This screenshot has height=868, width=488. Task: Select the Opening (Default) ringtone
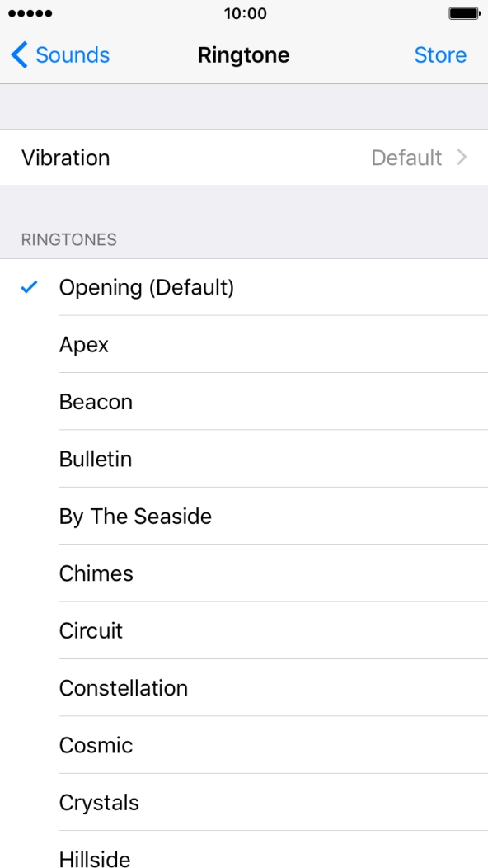click(x=147, y=287)
